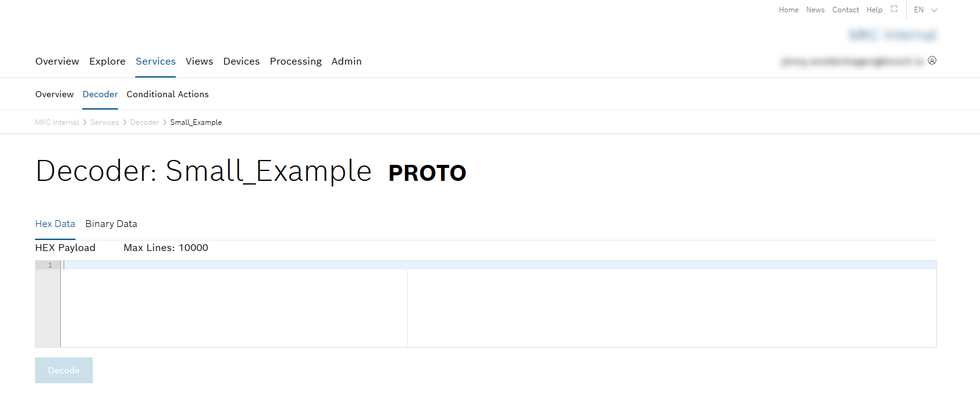The height and width of the screenshot is (406, 980).
Task: Open the Services Overview sub-tab
Action: click(x=54, y=94)
